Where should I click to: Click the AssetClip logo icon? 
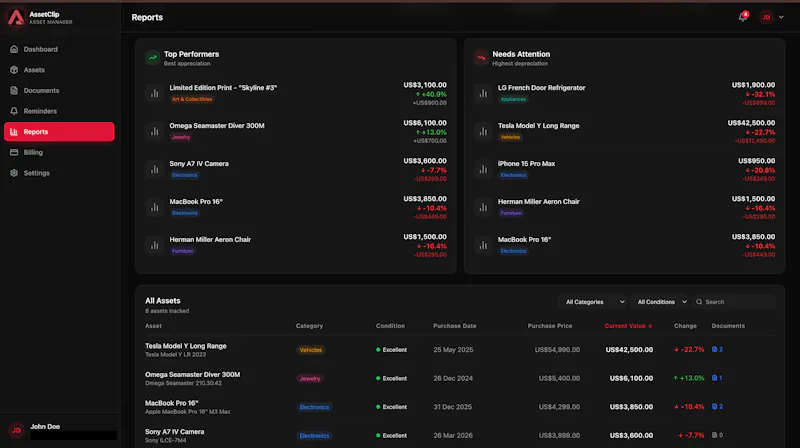point(16,17)
